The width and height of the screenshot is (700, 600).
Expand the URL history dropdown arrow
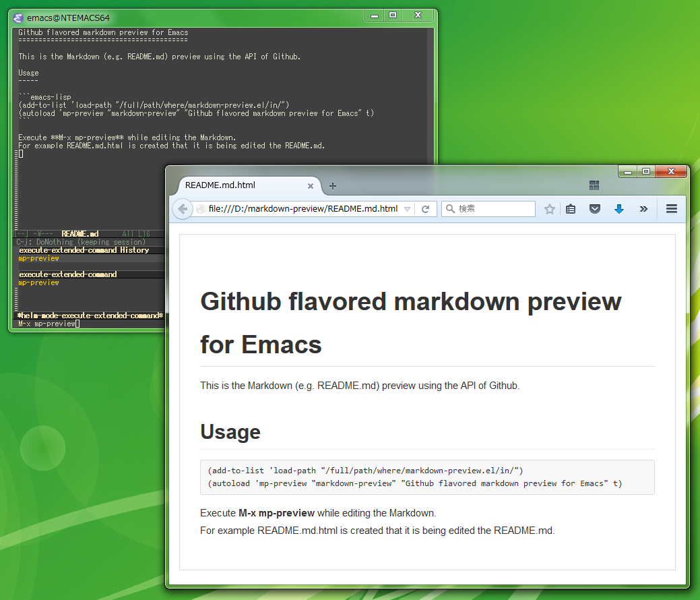[407, 209]
